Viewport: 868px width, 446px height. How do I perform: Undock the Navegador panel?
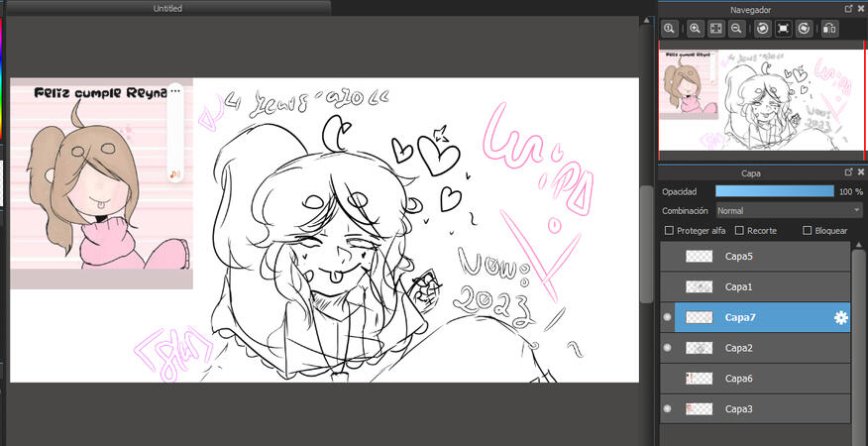(848, 8)
